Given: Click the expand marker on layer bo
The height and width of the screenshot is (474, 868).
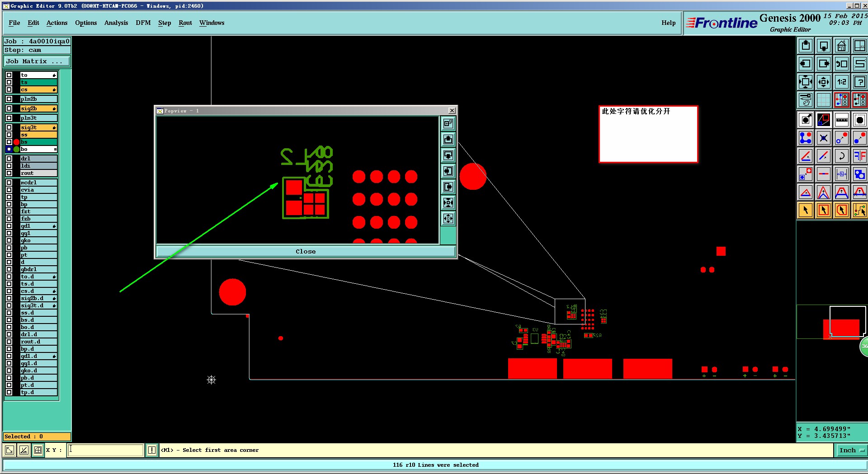Looking at the screenshot, I should pos(55,149).
